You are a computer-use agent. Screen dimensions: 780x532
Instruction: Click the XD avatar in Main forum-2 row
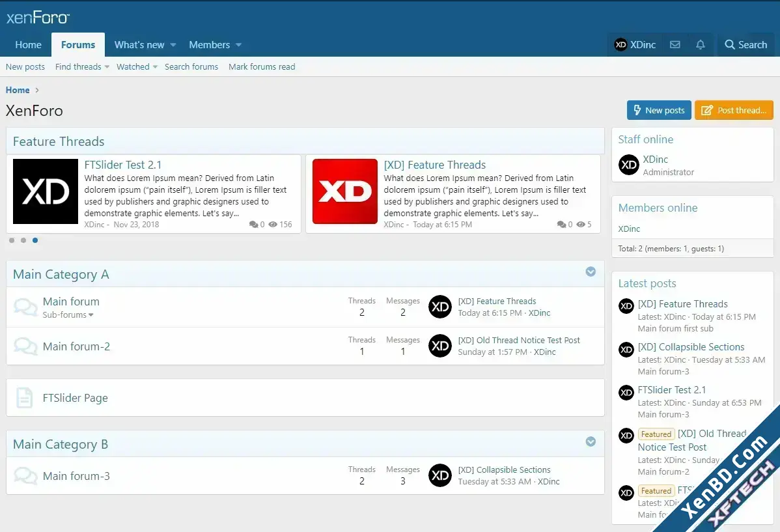pos(439,346)
